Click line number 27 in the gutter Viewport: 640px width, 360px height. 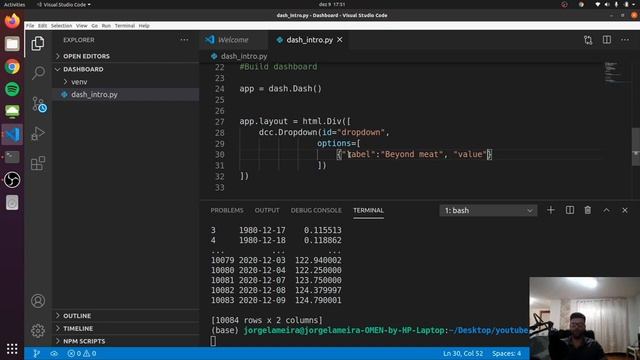(220, 122)
